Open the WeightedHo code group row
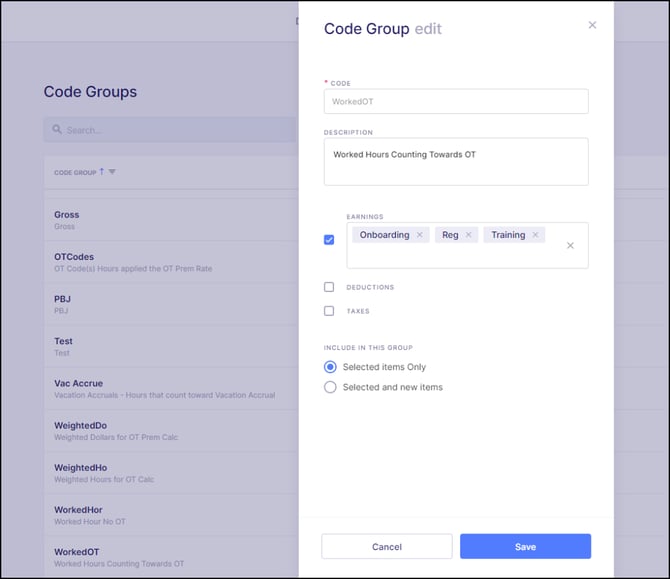The height and width of the screenshot is (579, 670). [171, 473]
